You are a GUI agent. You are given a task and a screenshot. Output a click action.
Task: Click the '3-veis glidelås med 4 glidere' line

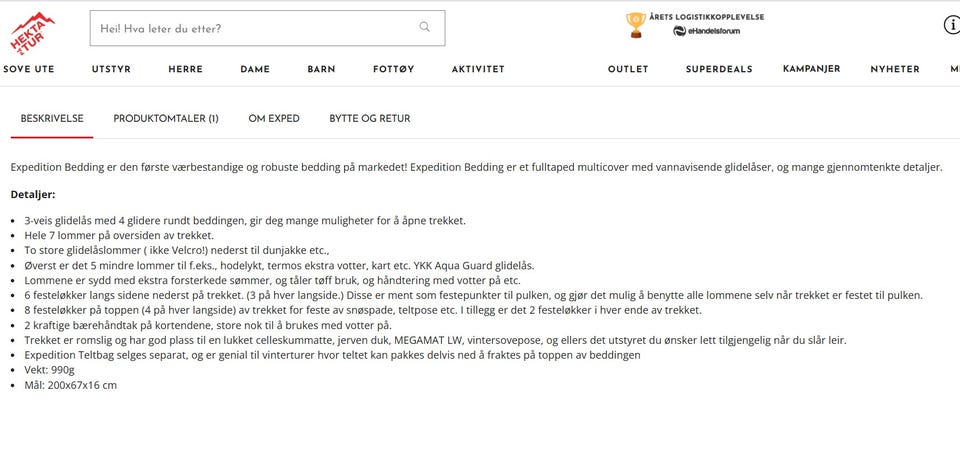(x=245, y=220)
